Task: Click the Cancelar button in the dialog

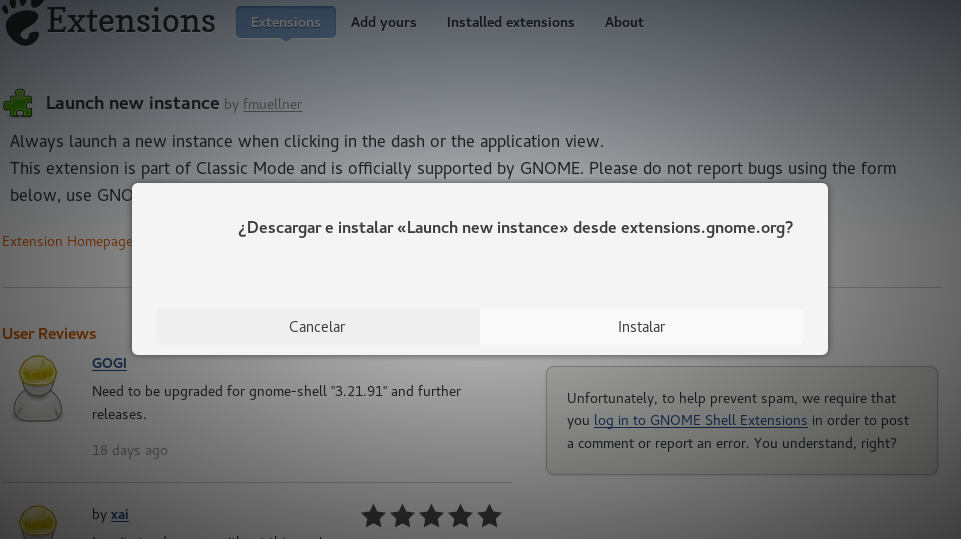Action: (317, 327)
